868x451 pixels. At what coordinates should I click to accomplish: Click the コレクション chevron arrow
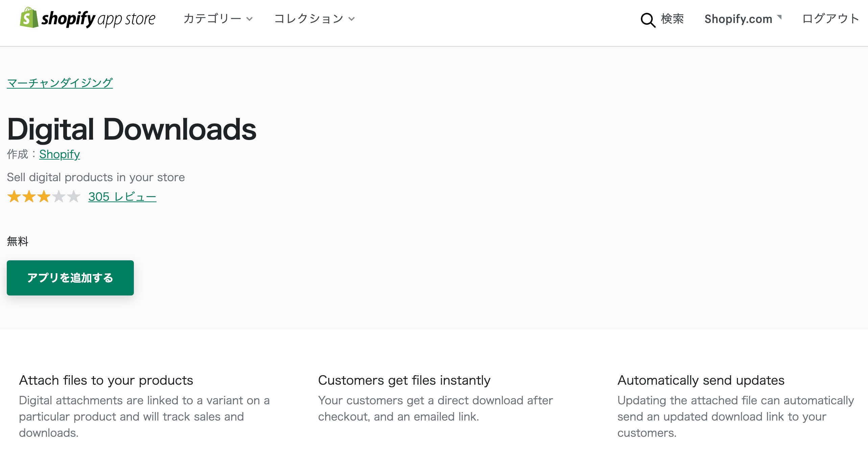pyautogui.click(x=352, y=19)
